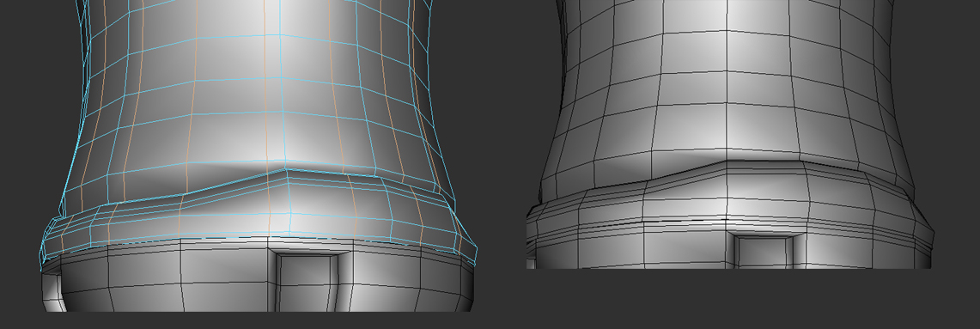The image size is (980, 329).
Task: Click the dark empty area below right model
Action: (728, 299)
